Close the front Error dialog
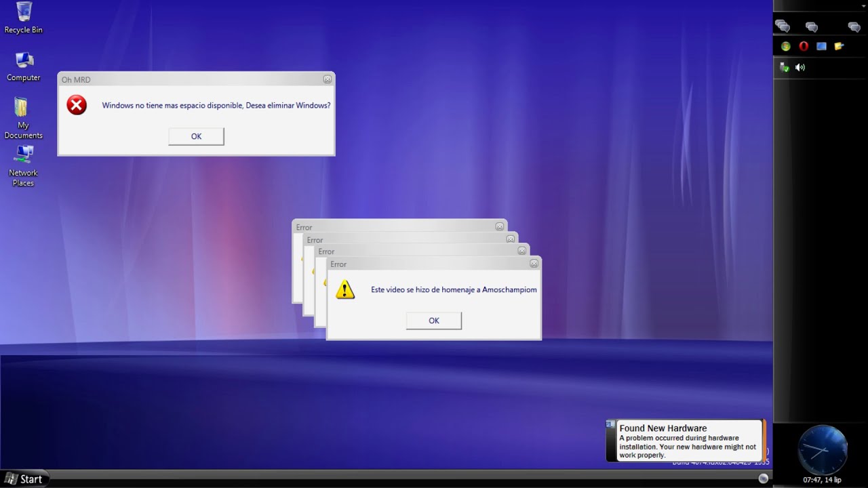The width and height of the screenshot is (868, 488). tap(534, 264)
